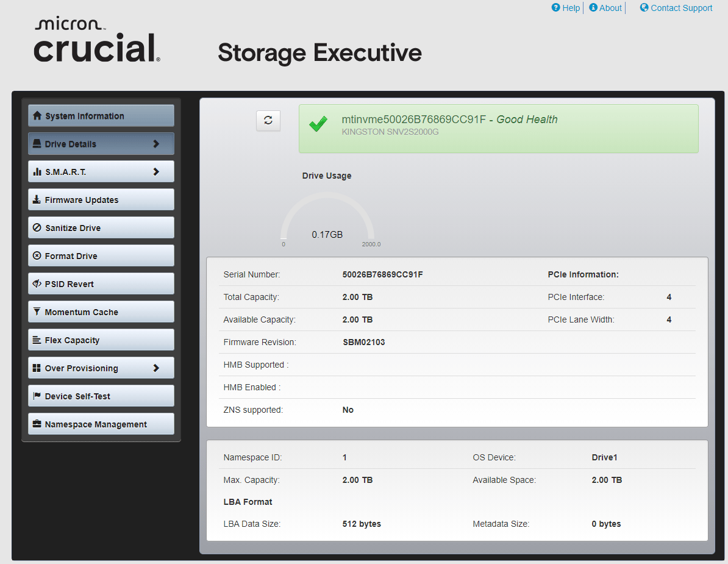Image resolution: width=728 pixels, height=564 pixels.
Task: Click the Storage Executive title
Action: (319, 52)
